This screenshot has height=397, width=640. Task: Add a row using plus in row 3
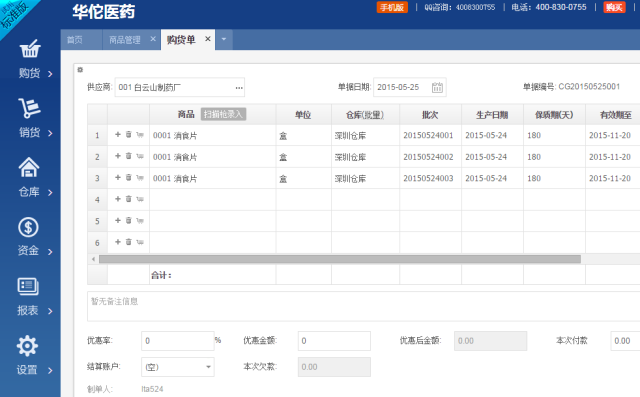pyautogui.click(x=118, y=177)
